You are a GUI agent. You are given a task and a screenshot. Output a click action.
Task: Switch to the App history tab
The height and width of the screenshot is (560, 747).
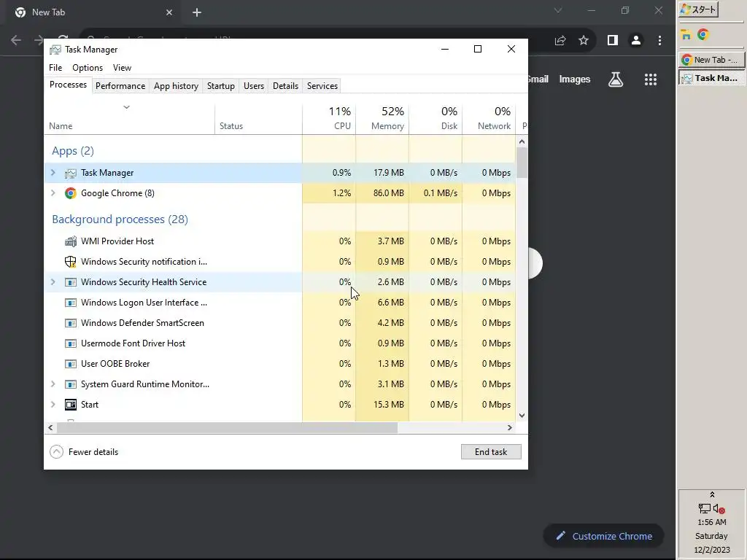point(176,86)
